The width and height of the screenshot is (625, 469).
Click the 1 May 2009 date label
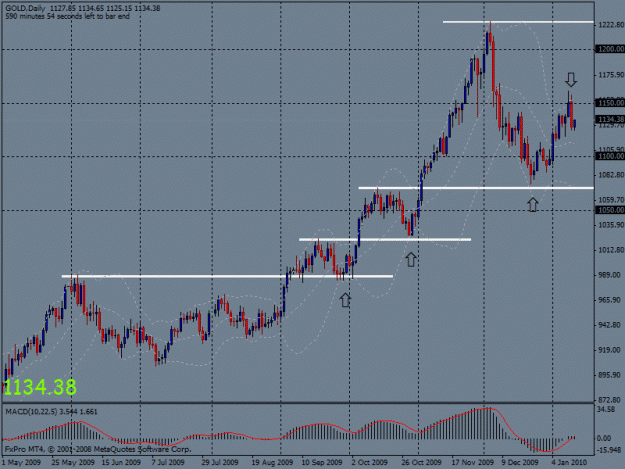click(x=21, y=462)
